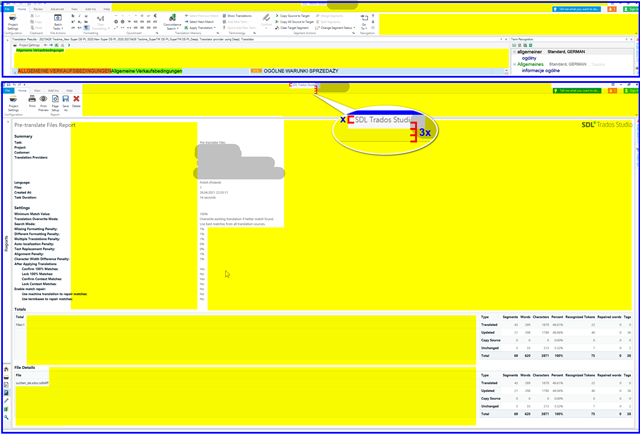
Task: Click the first Term Recognition toolbar icon
Action: [514, 45]
